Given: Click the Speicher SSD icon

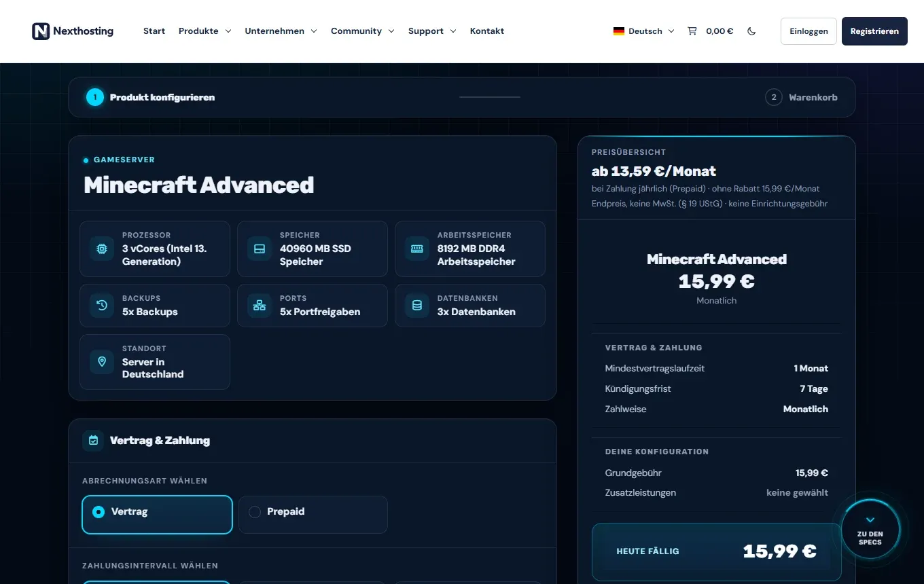Looking at the screenshot, I should click(260, 249).
